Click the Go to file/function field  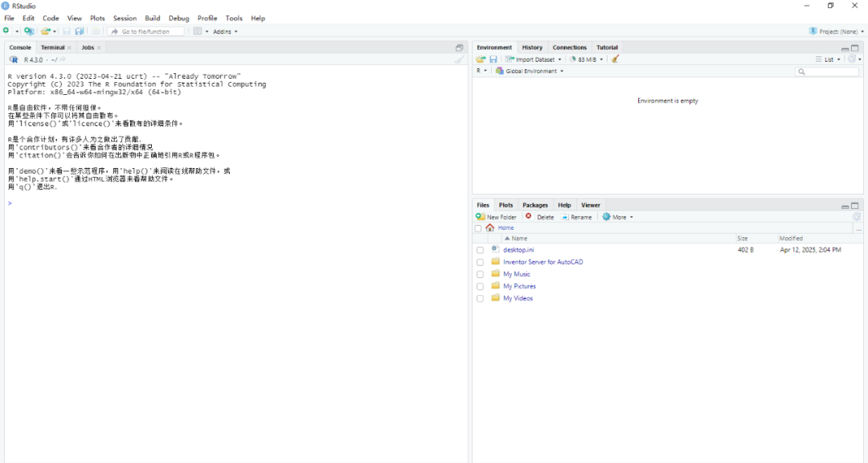click(149, 31)
